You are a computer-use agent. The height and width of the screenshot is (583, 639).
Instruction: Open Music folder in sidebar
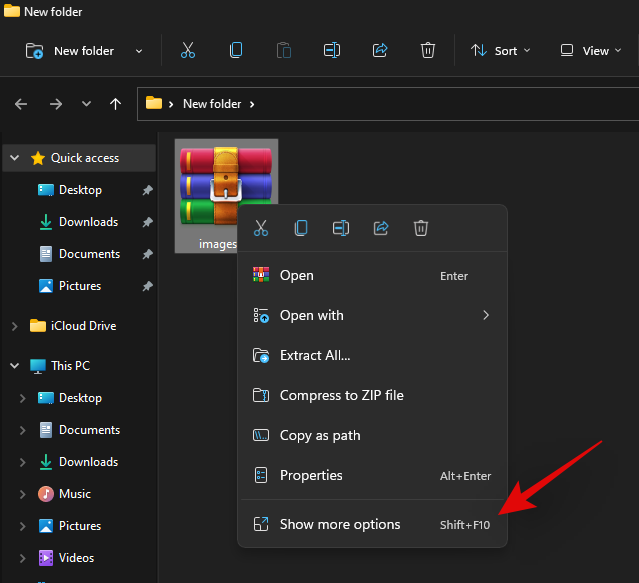tap(74, 494)
